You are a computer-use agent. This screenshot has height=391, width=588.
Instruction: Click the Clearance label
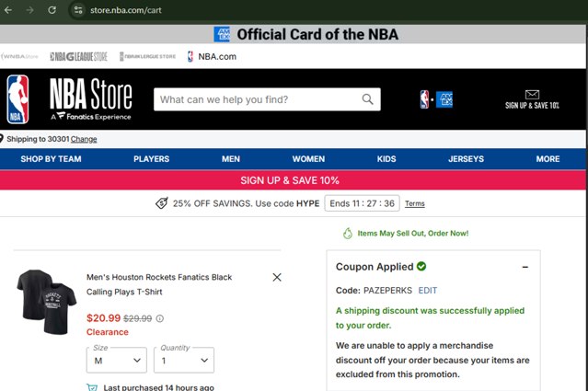108,332
